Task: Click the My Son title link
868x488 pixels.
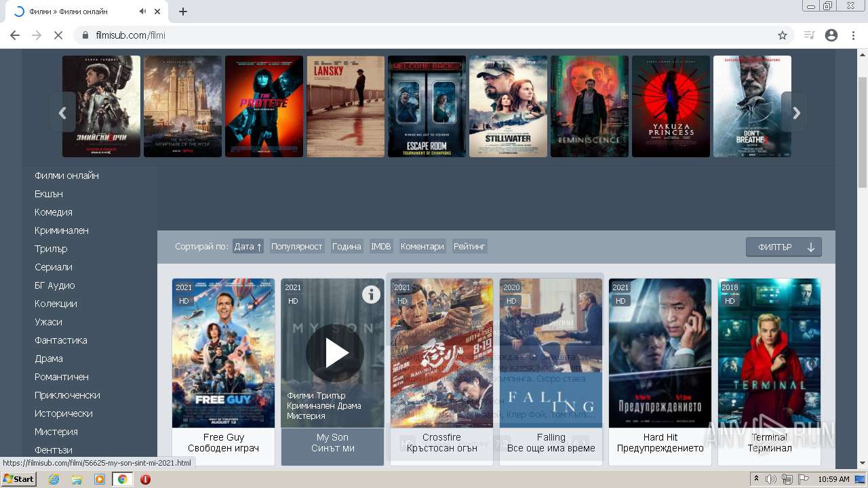Action: (x=332, y=443)
